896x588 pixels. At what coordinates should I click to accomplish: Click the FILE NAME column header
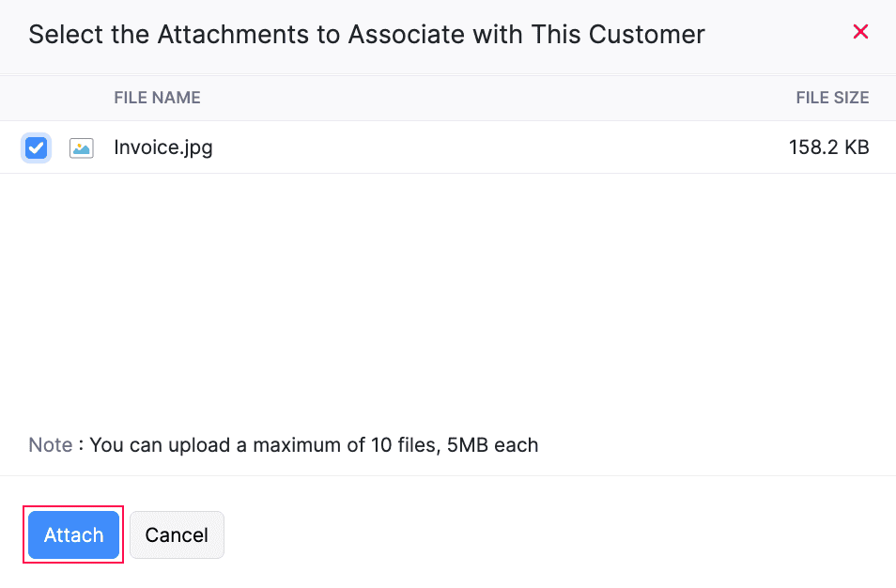pos(157,97)
